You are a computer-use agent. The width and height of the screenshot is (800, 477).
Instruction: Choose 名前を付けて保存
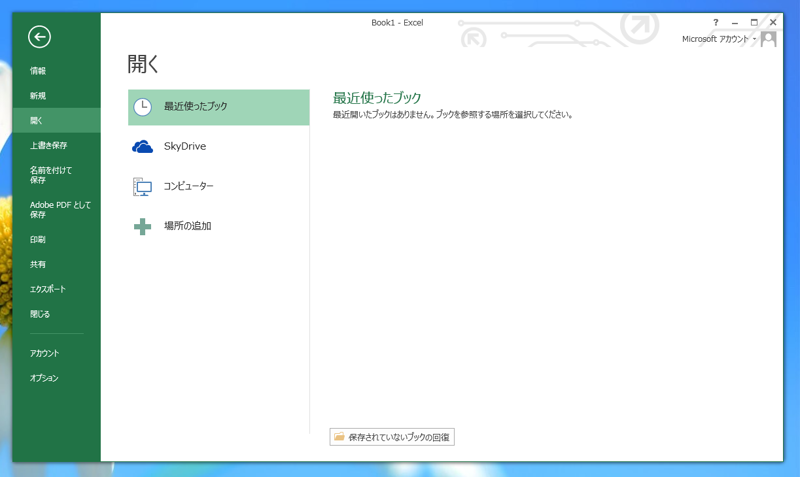tap(57, 175)
